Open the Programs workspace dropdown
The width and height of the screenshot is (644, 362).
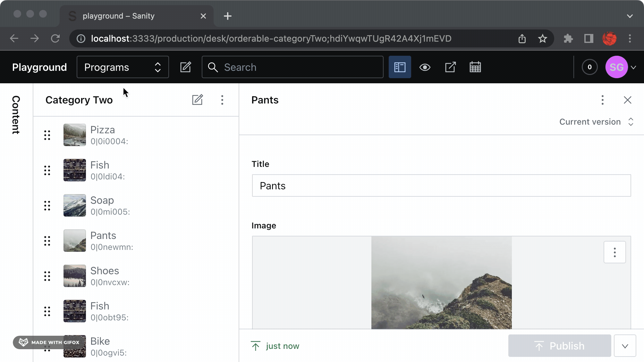pyautogui.click(x=122, y=67)
